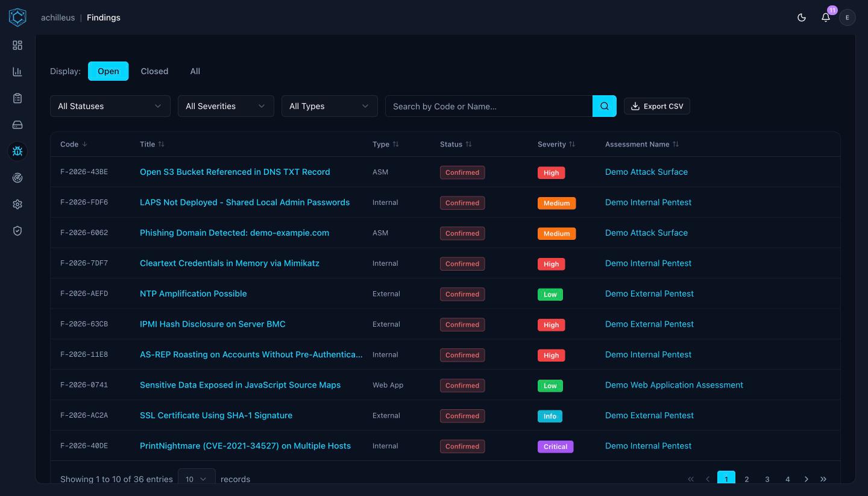This screenshot has width=868, height=496.
Task: Sort findings by the Code column
Action: tap(74, 144)
